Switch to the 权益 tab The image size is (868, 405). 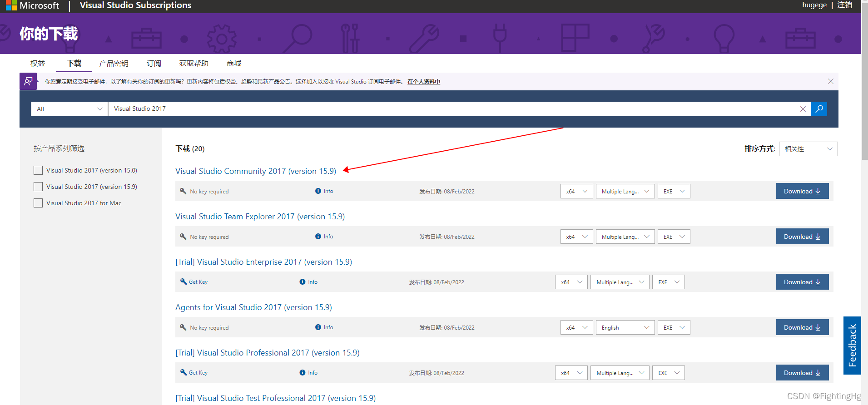point(38,63)
